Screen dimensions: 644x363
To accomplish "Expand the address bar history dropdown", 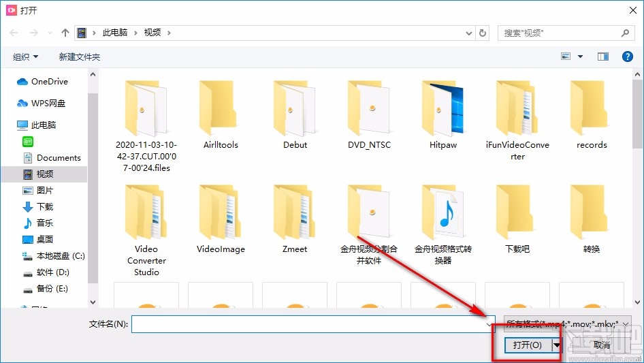I will [x=468, y=33].
